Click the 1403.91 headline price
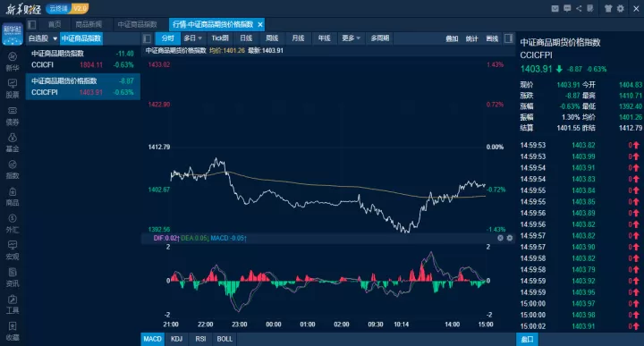The height and width of the screenshot is (346, 644). pyautogui.click(x=536, y=69)
